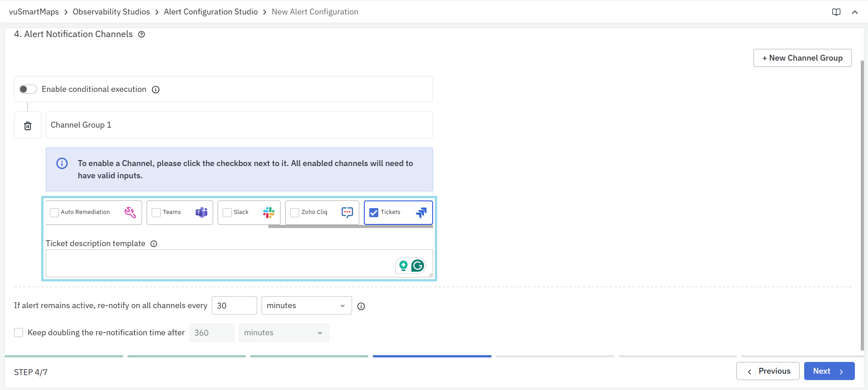The height and width of the screenshot is (390, 868).
Task: Click the info icon beside re-notify interval
Action: [x=361, y=306]
